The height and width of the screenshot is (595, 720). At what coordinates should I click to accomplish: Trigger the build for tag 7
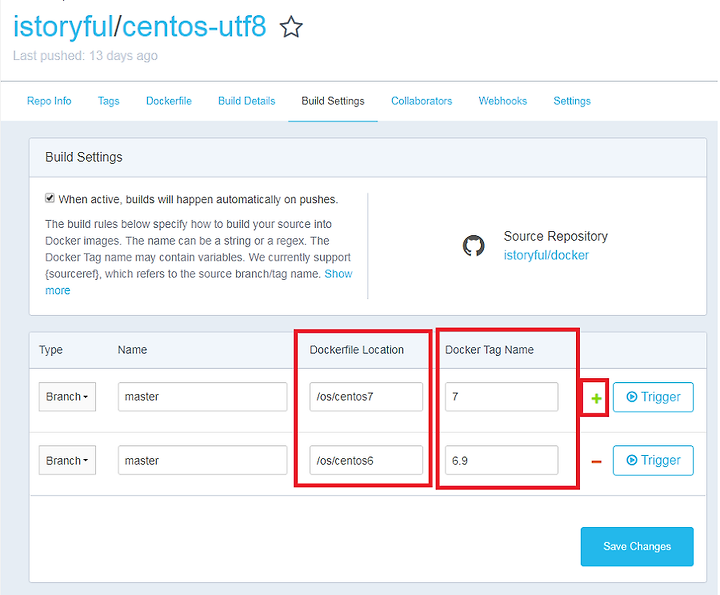653,397
